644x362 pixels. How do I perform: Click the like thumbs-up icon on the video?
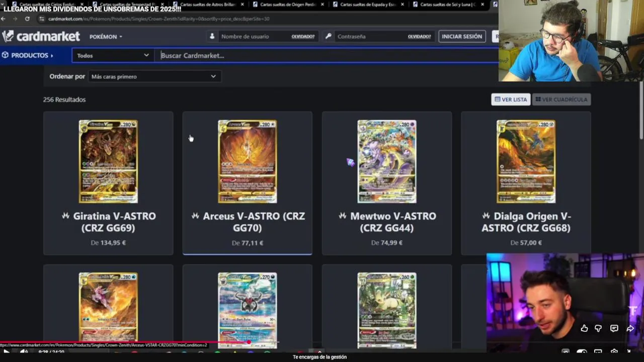(x=584, y=328)
